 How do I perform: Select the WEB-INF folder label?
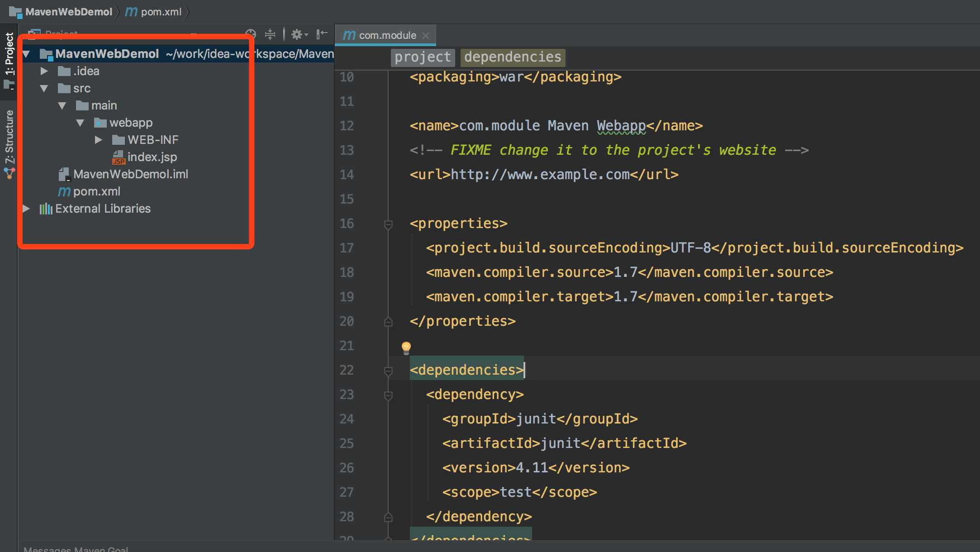pyautogui.click(x=153, y=140)
